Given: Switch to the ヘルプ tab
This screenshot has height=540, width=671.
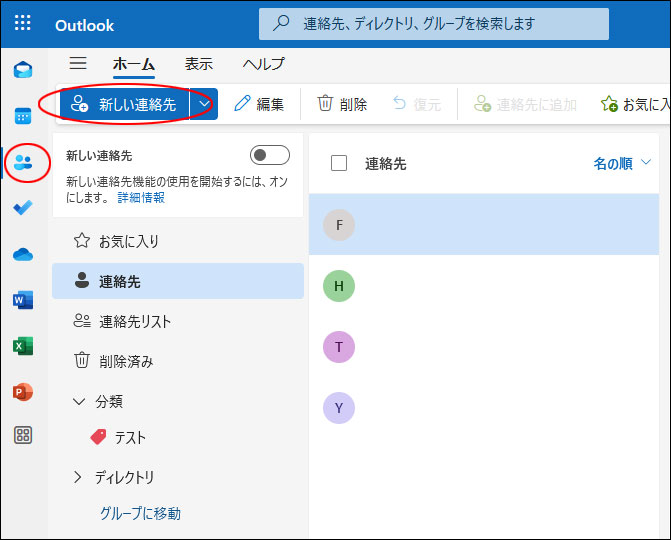Looking at the screenshot, I should click(264, 64).
